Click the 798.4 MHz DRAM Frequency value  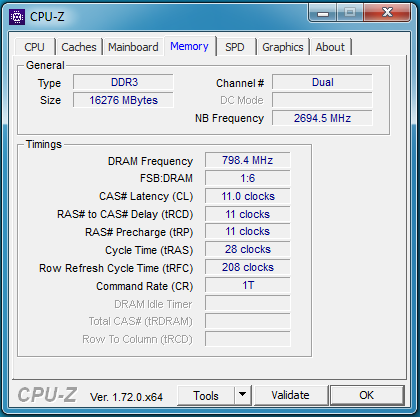pos(248,160)
